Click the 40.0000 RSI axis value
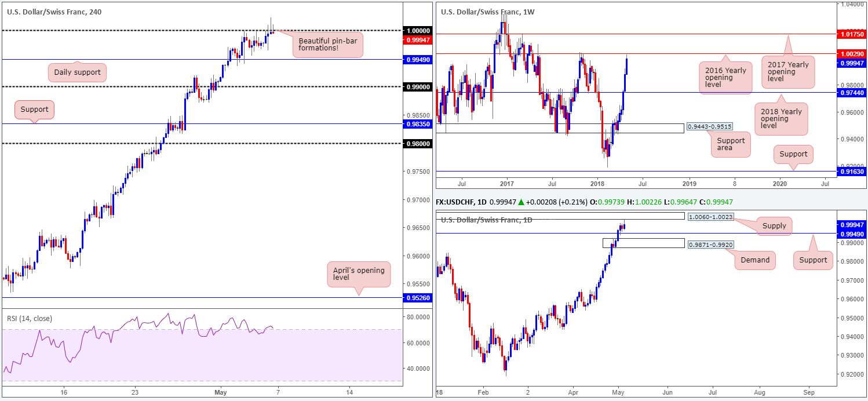The image size is (868, 401). (418, 369)
